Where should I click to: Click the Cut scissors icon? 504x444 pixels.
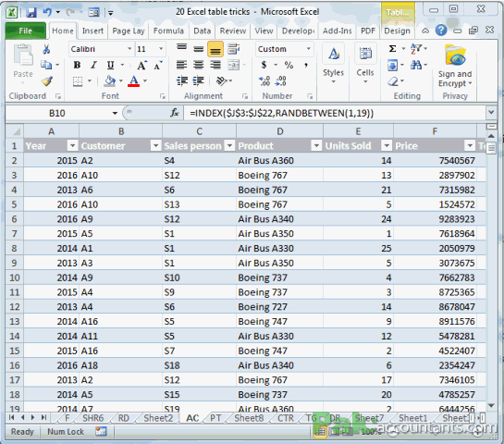point(46,49)
